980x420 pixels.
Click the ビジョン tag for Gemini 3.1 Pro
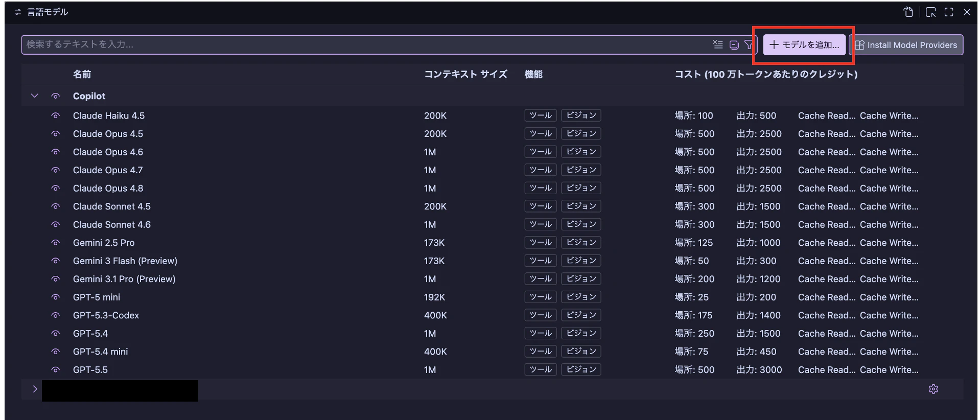(581, 278)
